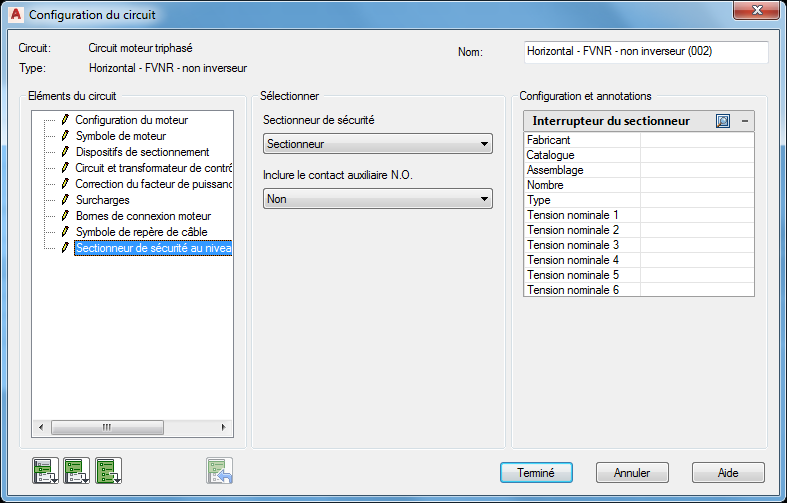Screen dimensions: 787x503
Task: Open the Sectionneur de sécurité dropdown
Action: 378,144
